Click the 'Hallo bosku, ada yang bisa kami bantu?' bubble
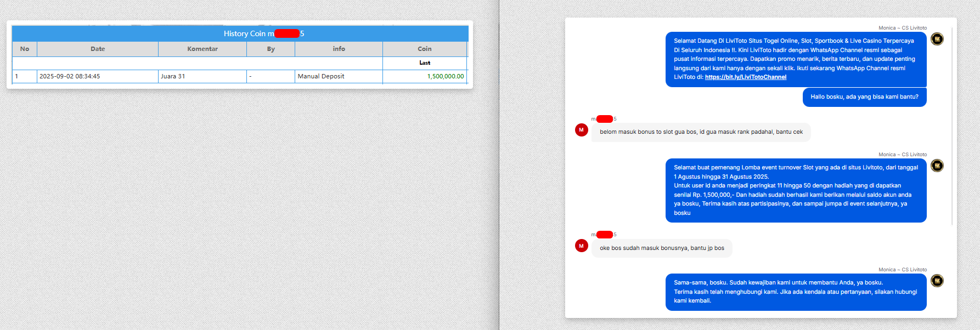 coord(865,97)
